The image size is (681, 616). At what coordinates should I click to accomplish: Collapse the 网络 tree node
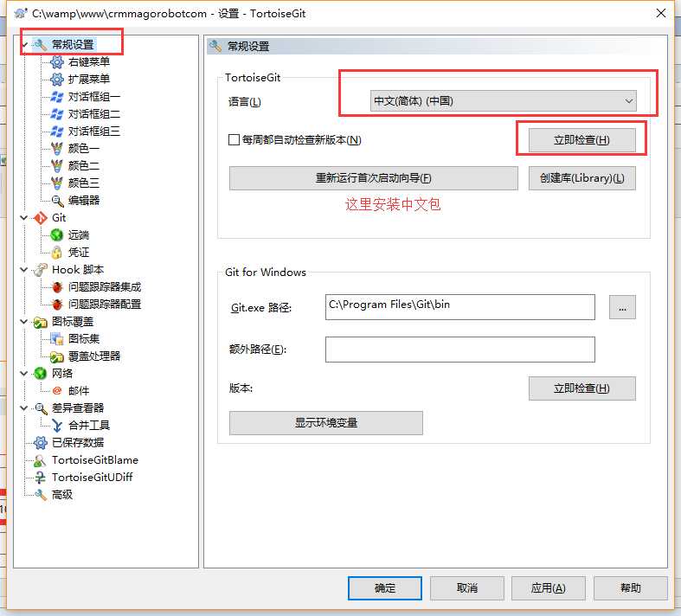tap(24, 374)
